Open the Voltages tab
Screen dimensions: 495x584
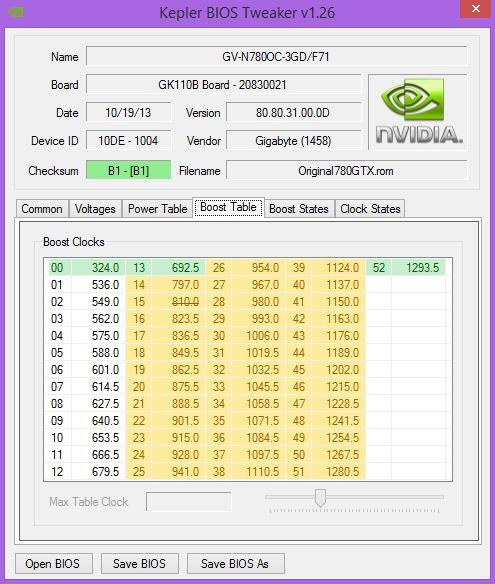coord(95,209)
